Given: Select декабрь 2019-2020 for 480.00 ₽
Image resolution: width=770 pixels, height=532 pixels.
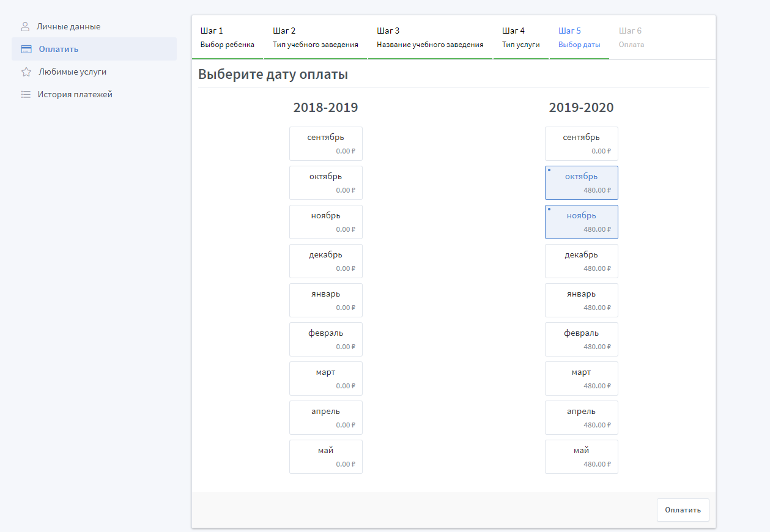Looking at the screenshot, I should tap(581, 261).
